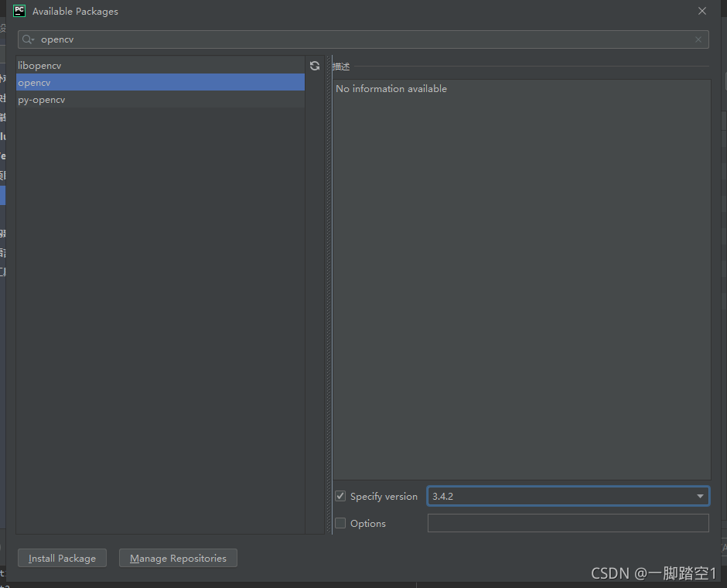The width and height of the screenshot is (727, 588).
Task: Close the Available Packages dialog
Action: [x=702, y=11]
